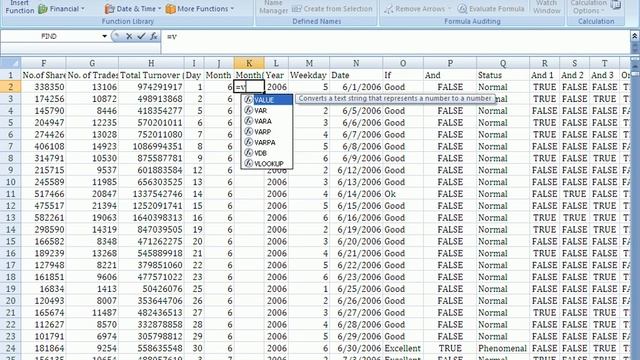
Task: Expand the formula bar chevron
Action: pos(635,36)
